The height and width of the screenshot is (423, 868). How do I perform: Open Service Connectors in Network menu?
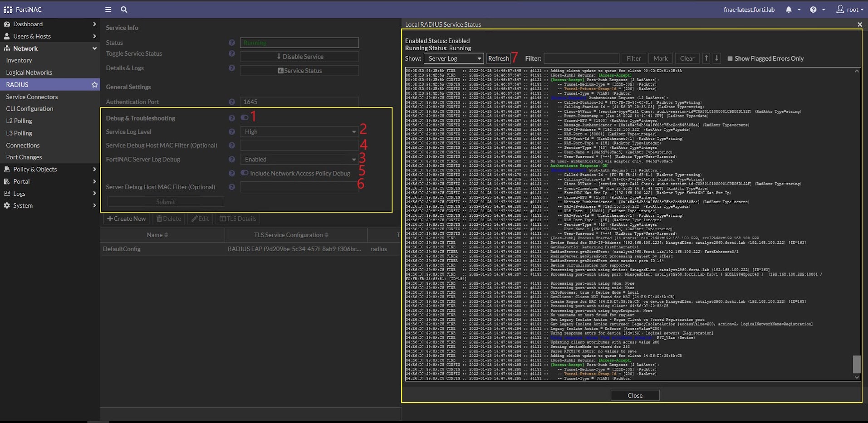pyautogui.click(x=32, y=97)
